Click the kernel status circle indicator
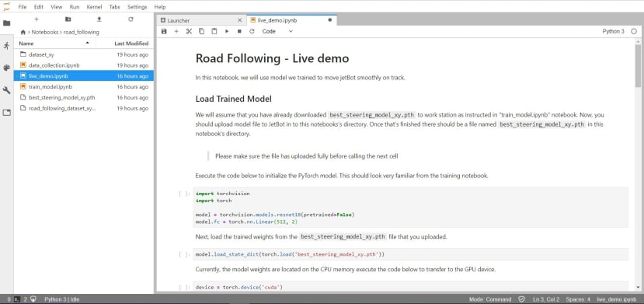The width and height of the screenshot is (644, 304). click(x=634, y=31)
